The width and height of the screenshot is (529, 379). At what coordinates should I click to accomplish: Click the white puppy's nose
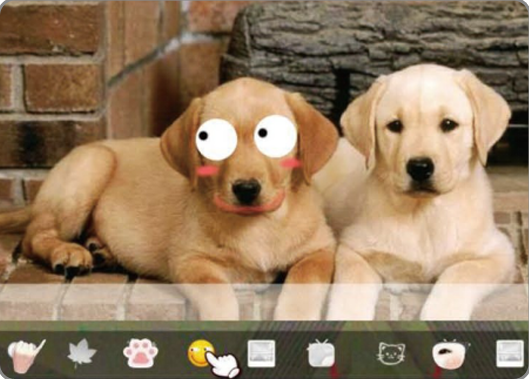(x=420, y=169)
